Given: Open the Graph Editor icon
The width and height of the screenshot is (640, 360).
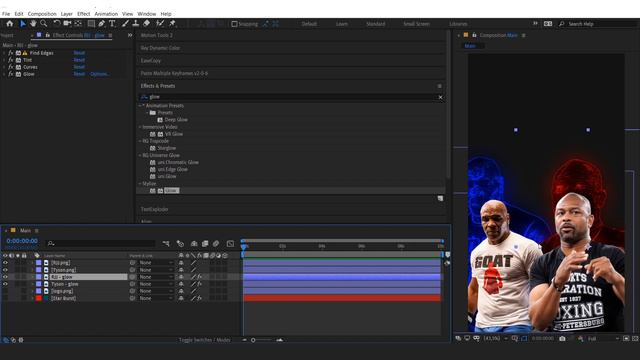Looking at the screenshot, I should 230,244.
